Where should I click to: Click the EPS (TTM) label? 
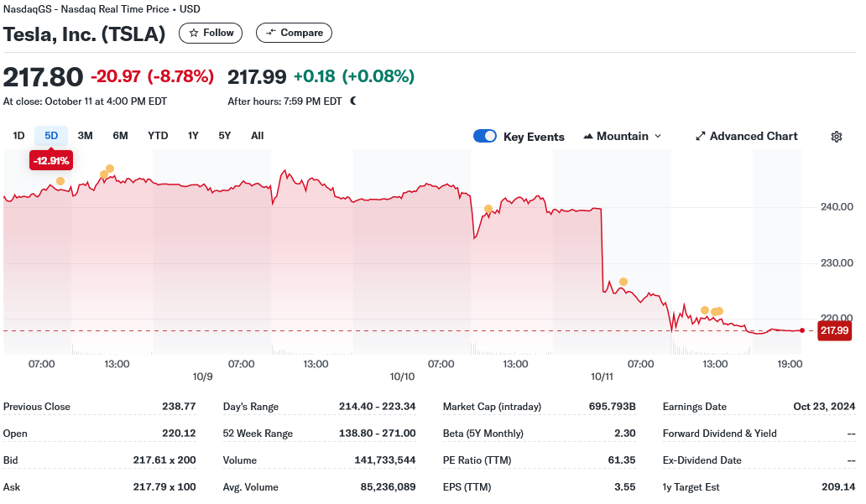click(x=467, y=487)
